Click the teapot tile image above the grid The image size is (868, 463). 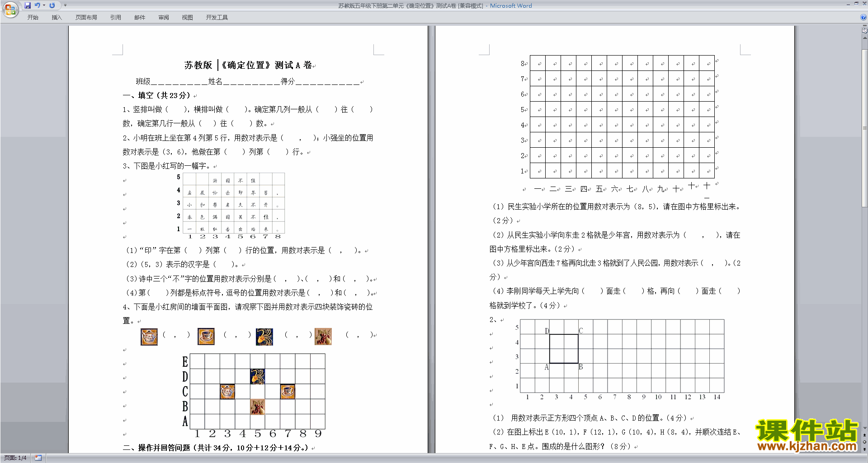tap(149, 337)
